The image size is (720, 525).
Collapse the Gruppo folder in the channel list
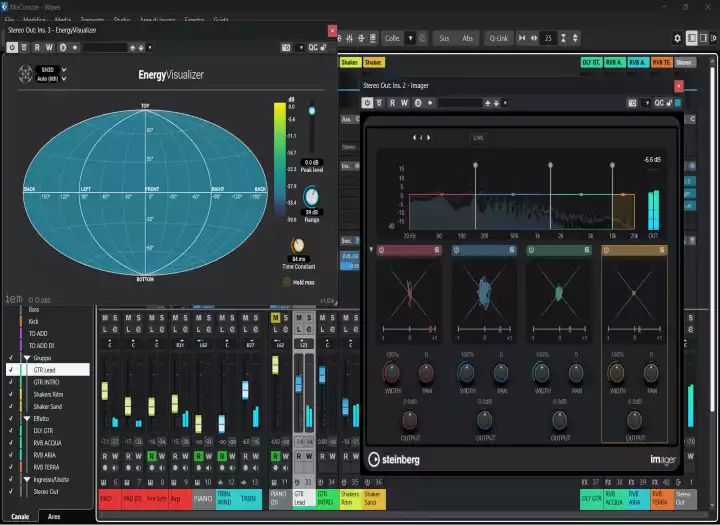click(27, 356)
